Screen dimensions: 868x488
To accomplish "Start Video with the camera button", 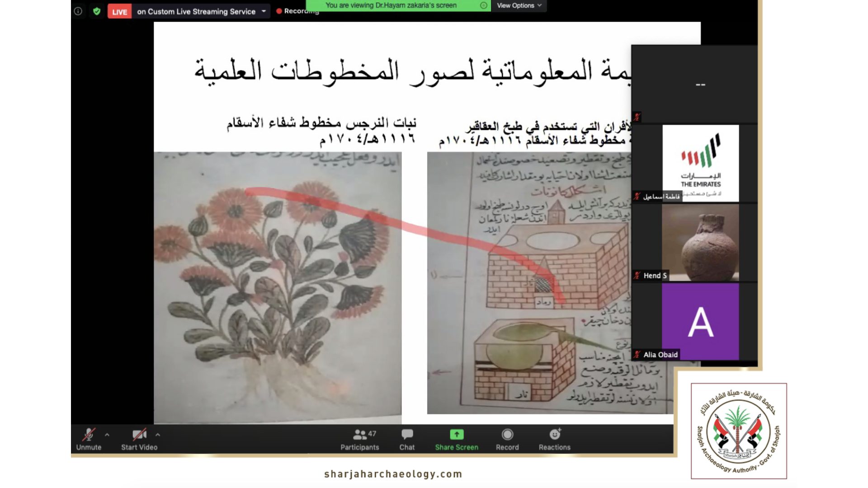I will (139, 439).
